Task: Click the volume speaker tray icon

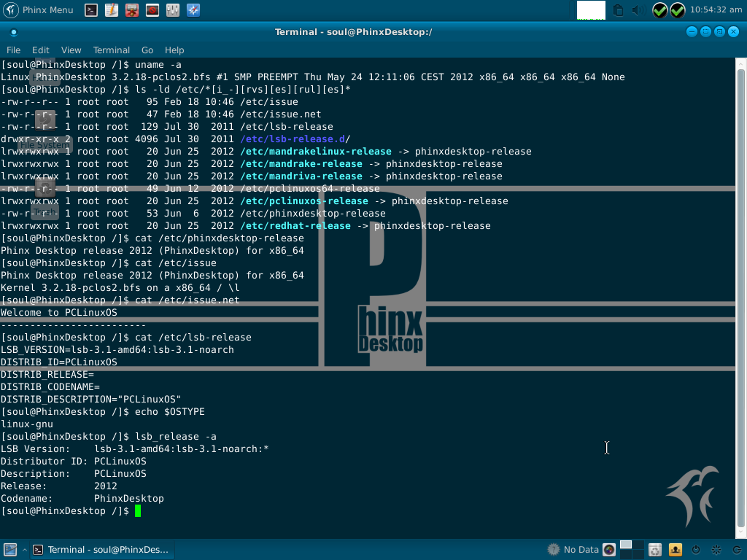Action: pos(638,10)
